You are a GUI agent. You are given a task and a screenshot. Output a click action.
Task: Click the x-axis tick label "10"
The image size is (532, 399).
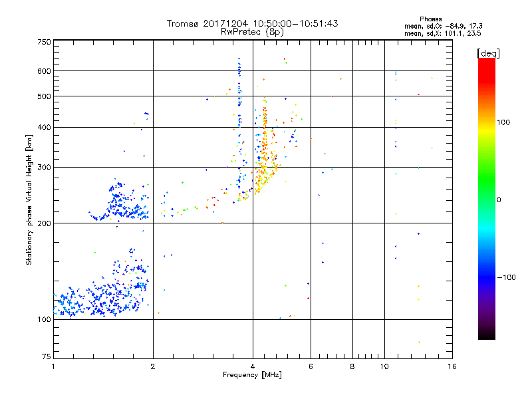pyautogui.click(x=384, y=366)
